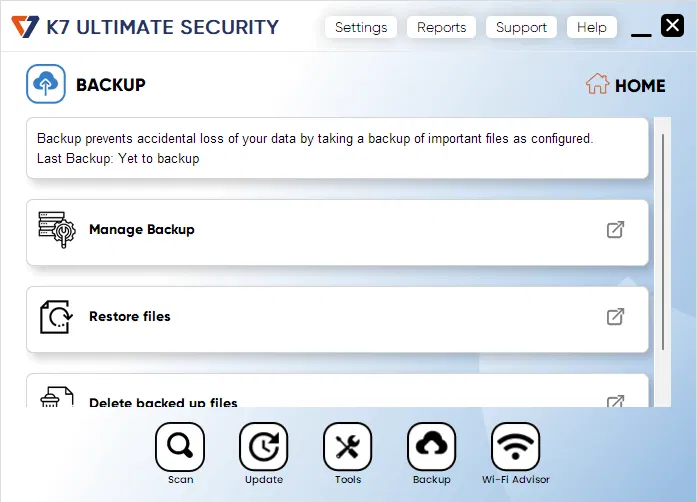Open Manage Backup option
The height and width of the screenshot is (502, 697).
coord(337,233)
